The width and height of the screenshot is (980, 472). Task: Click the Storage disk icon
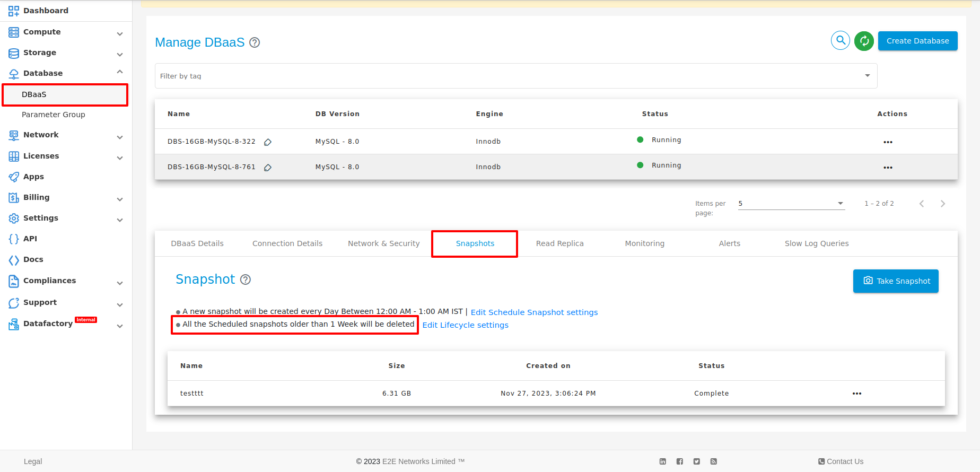click(14, 53)
